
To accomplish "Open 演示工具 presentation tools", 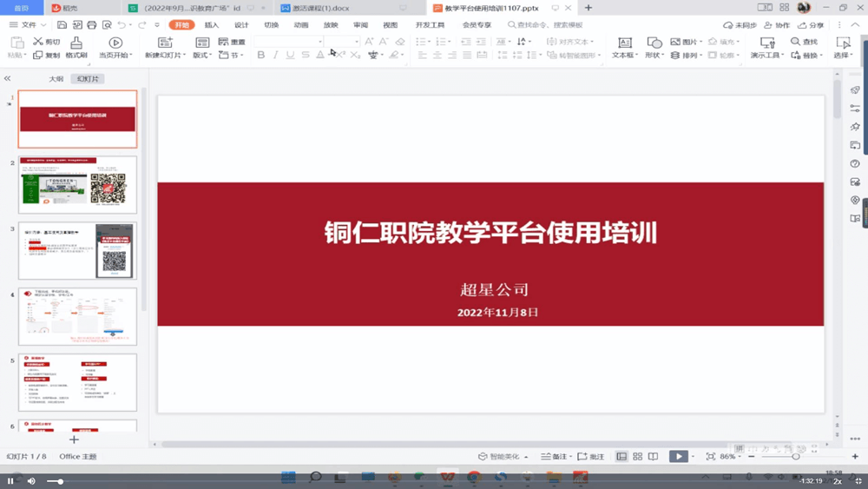I will (767, 48).
